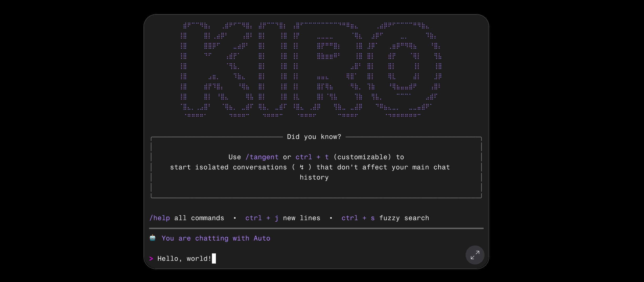Click the robot emoji next to Auto
The width and height of the screenshot is (644, 282).
tap(152, 238)
